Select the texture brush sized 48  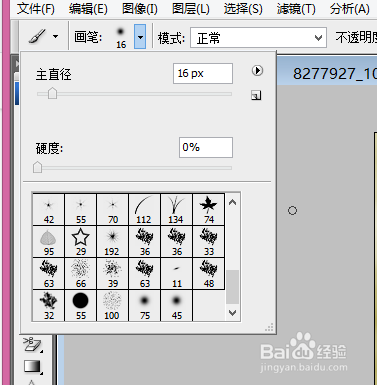point(209,274)
